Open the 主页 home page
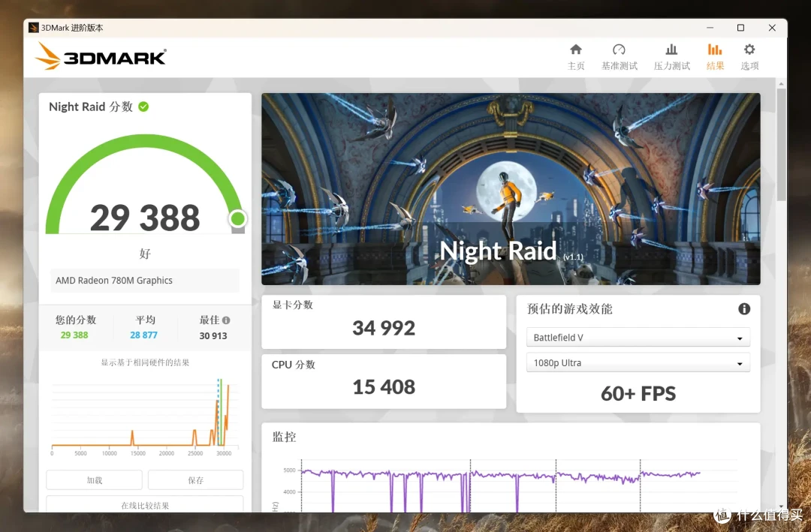 [576, 57]
